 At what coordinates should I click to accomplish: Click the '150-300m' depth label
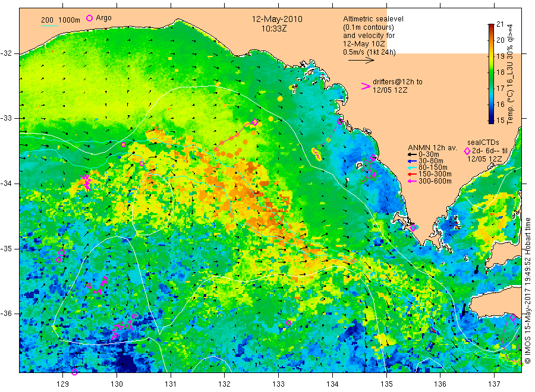coord(435,174)
